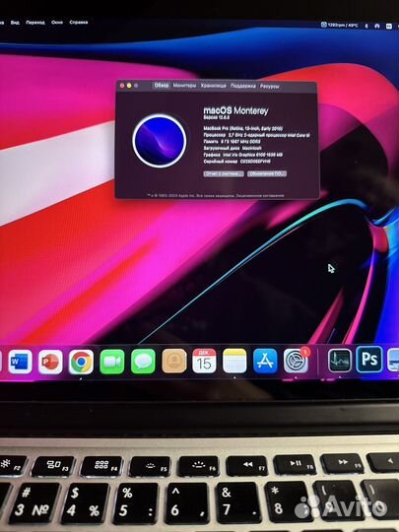
Task: Click the Версия number line
Action: point(217,117)
